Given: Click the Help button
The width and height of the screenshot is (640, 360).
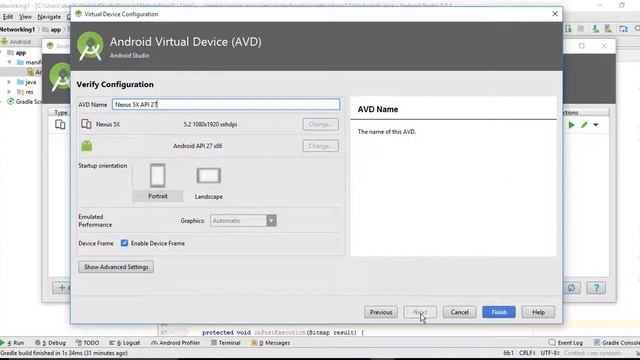Looking at the screenshot, I should pyautogui.click(x=538, y=312).
